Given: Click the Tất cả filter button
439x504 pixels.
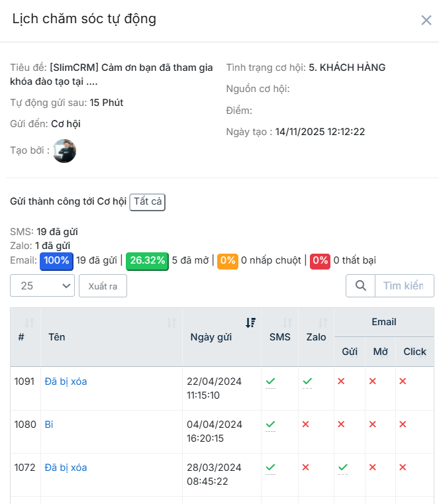Looking at the screenshot, I should 147,202.
